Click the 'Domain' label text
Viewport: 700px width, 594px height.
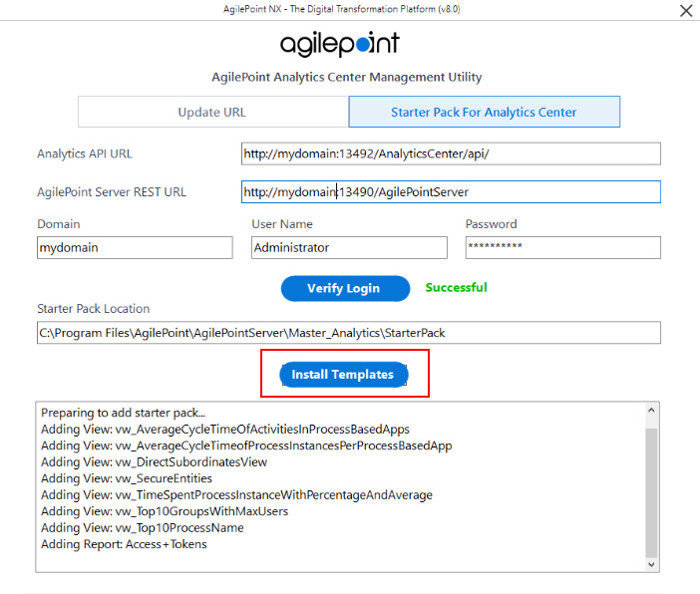click(59, 224)
